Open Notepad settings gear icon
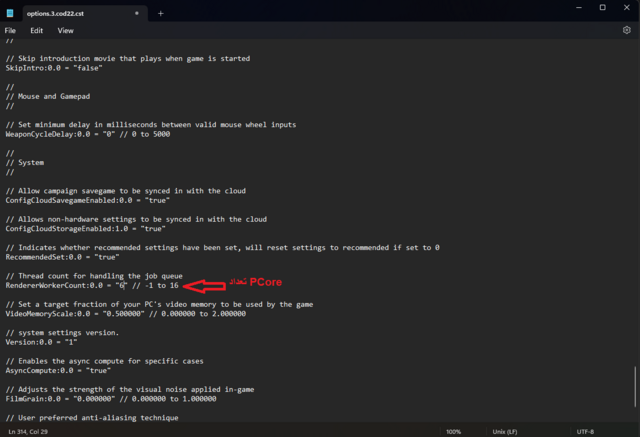Image resolution: width=640 pixels, height=437 pixels. point(627,30)
